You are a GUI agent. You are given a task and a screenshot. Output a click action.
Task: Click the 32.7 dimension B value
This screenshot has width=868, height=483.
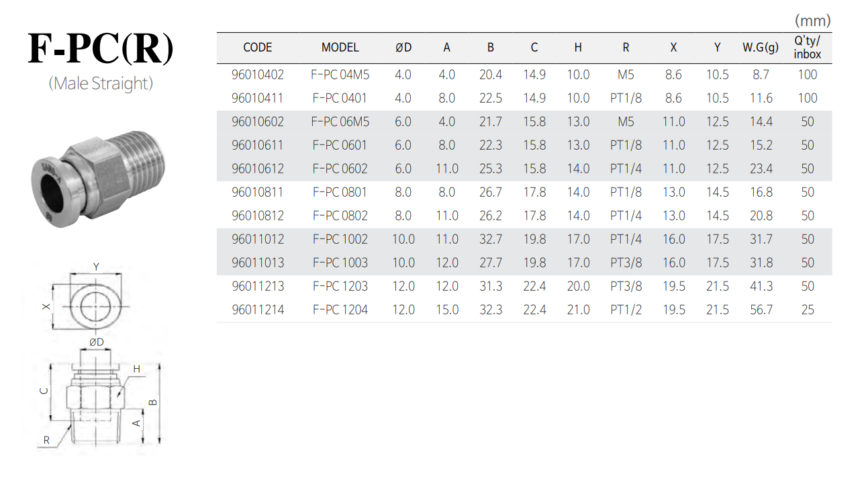pyautogui.click(x=491, y=239)
